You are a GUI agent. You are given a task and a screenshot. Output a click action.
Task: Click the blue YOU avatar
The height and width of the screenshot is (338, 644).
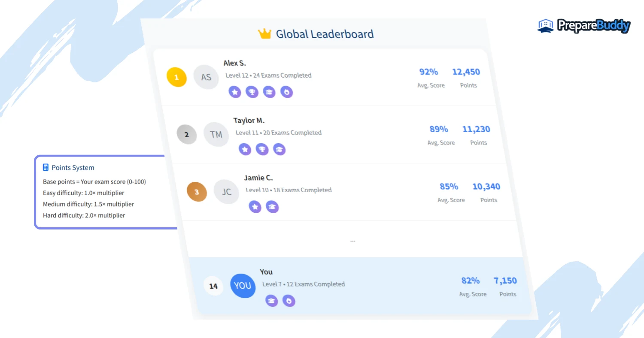click(243, 286)
